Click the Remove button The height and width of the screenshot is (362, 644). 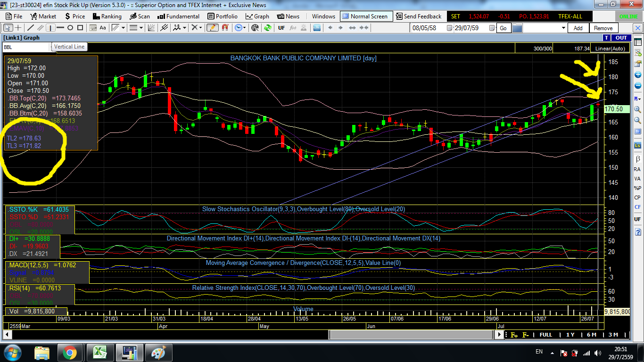pyautogui.click(x=603, y=28)
